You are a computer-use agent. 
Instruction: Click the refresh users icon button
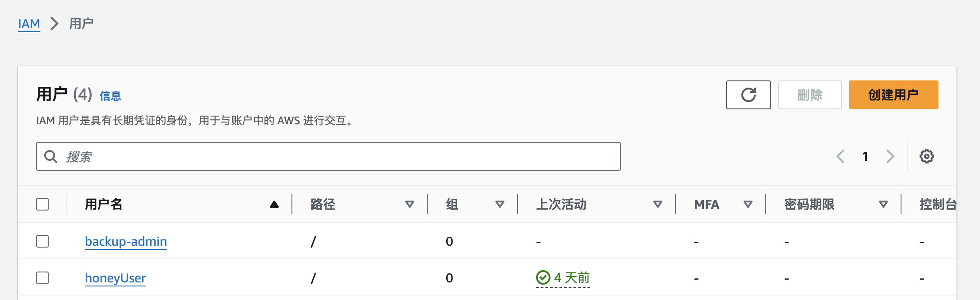[748, 95]
